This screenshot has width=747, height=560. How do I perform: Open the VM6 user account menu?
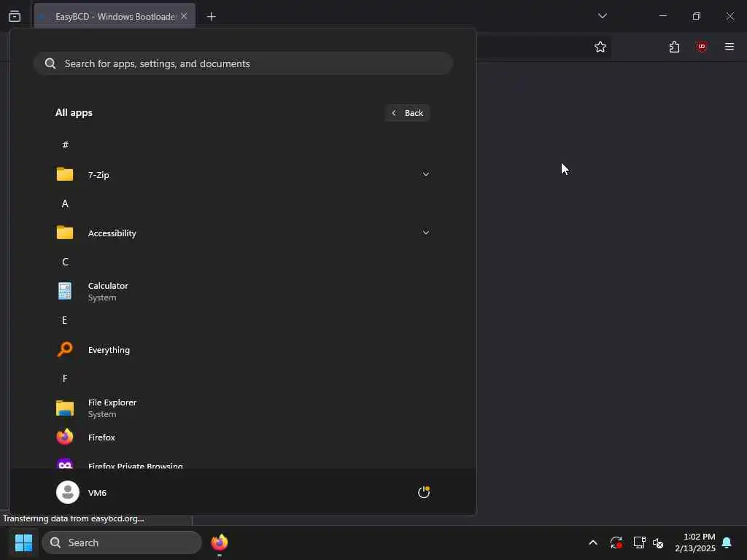pos(82,492)
